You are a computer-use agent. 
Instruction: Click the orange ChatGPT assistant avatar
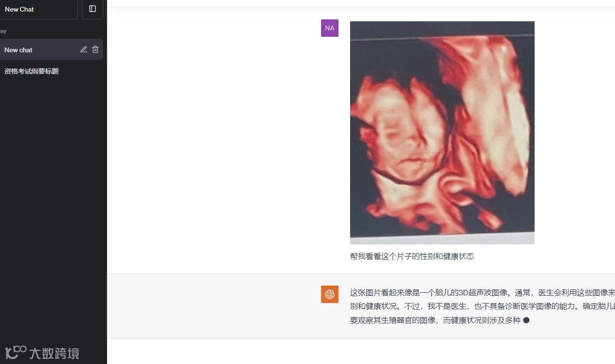[x=330, y=294]
